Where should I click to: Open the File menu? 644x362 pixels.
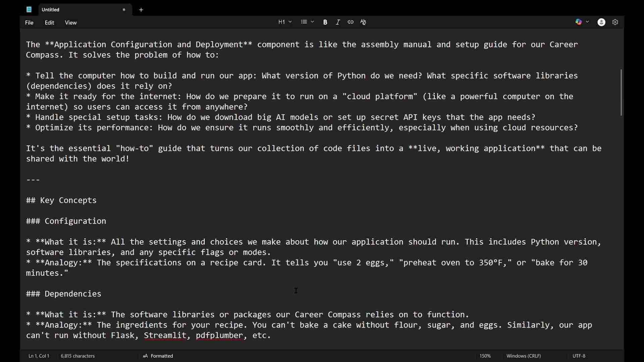pos(29,23)
